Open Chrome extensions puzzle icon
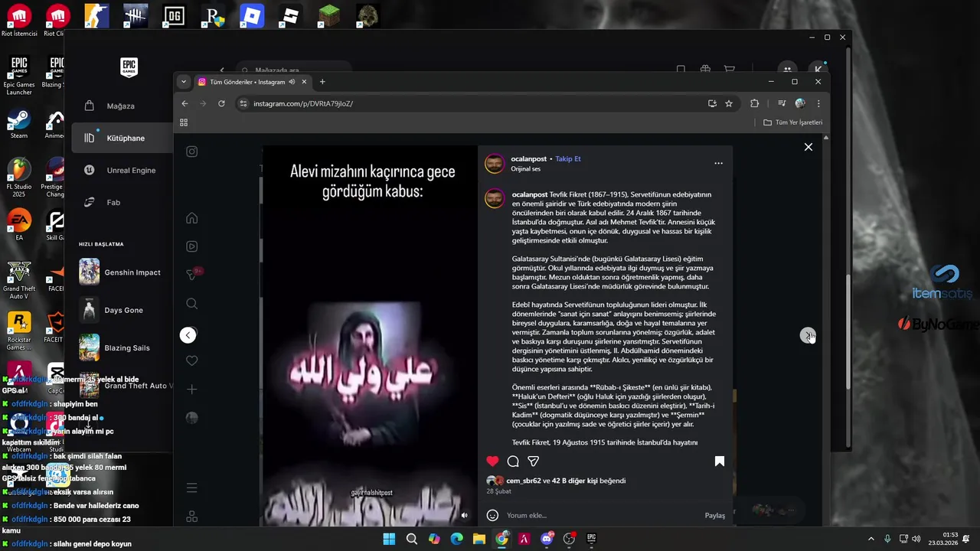980x551 pixels. point(754,103)
